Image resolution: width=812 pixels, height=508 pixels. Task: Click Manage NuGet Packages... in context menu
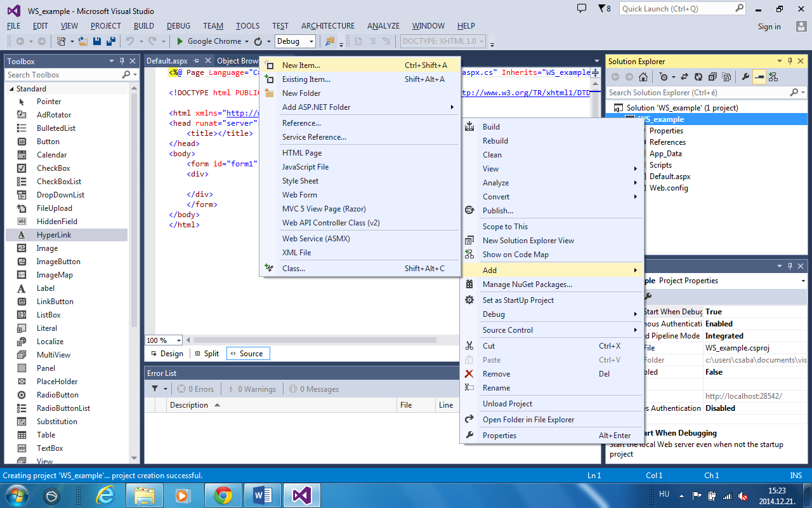[x=551, y=284]
